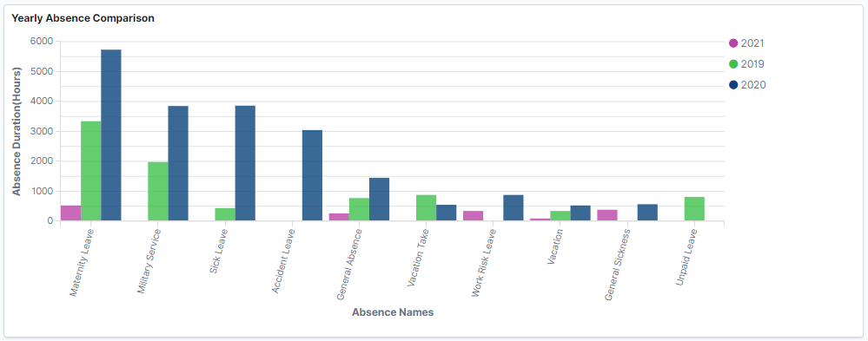Click the Accident Leave axis label
The height and width of the screenshot is (341, 868).
pyautogui.click(x=284, y=260)
